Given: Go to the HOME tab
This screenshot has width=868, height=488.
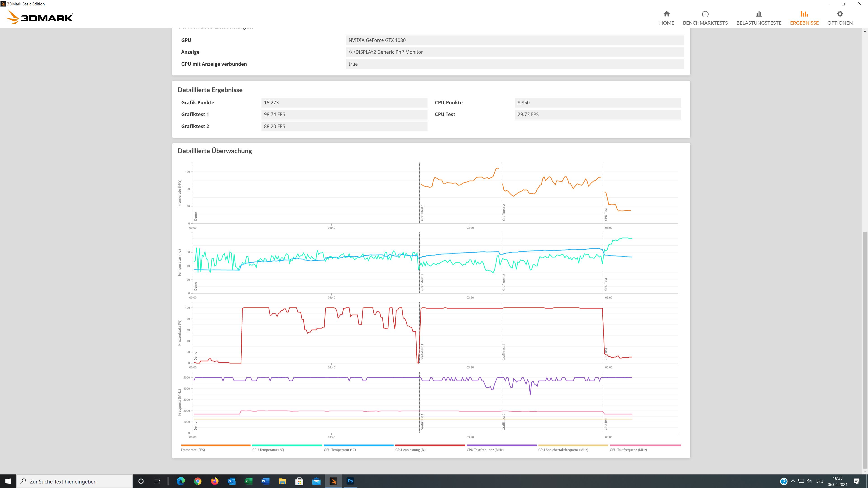Looking at the screenshot, I should click(666, 18).
